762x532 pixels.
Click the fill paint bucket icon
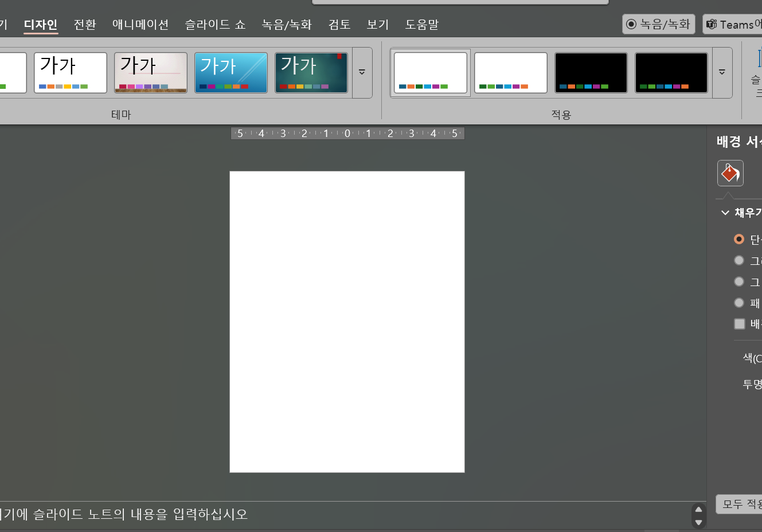pyautogui.click(x=730, y=173)
